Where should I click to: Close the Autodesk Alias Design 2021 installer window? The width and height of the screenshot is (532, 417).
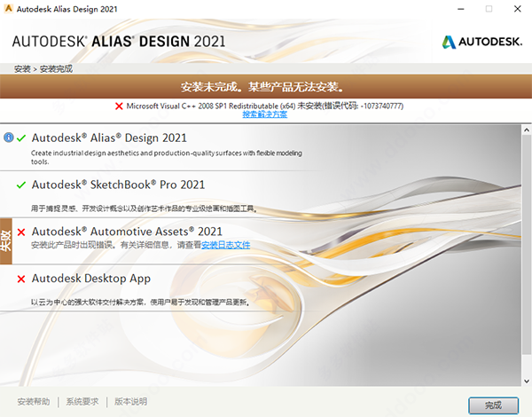tap(518, 9)
